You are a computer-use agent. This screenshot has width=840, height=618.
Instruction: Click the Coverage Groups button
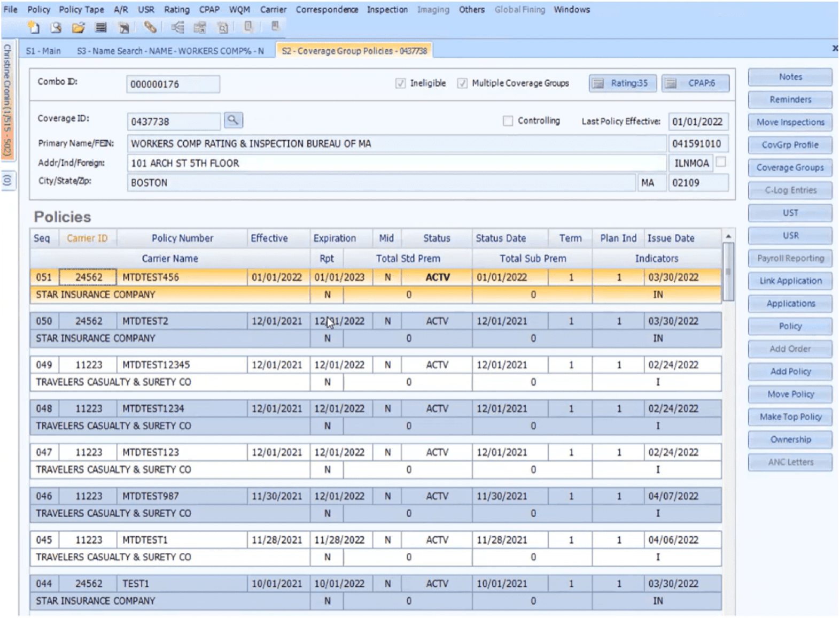point(790,168)
